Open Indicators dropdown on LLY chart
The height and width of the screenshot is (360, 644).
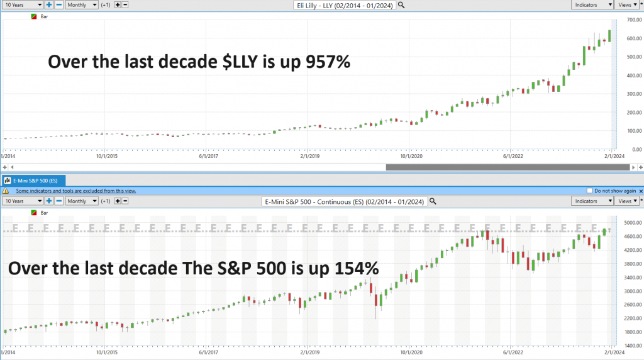pos(592,5)
